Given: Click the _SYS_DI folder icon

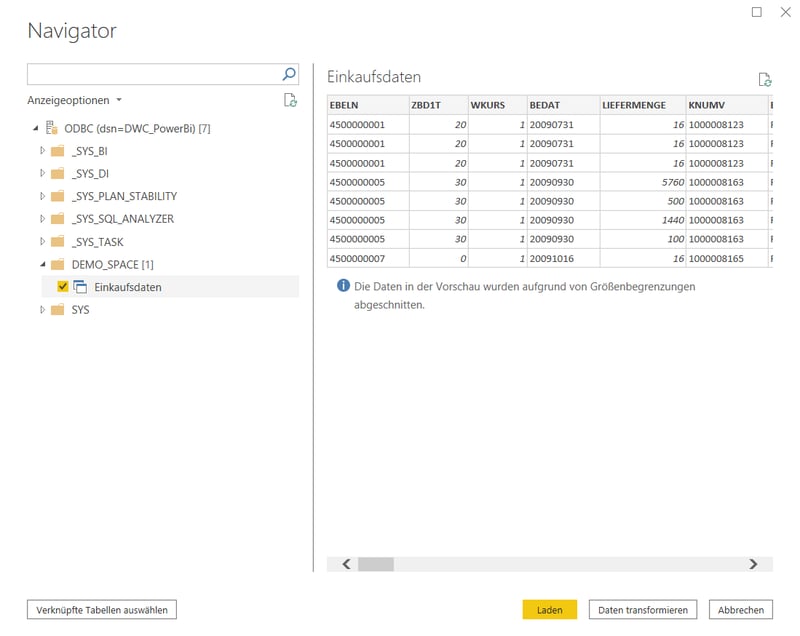Looking at the screenshot, I should coord(58,173).
